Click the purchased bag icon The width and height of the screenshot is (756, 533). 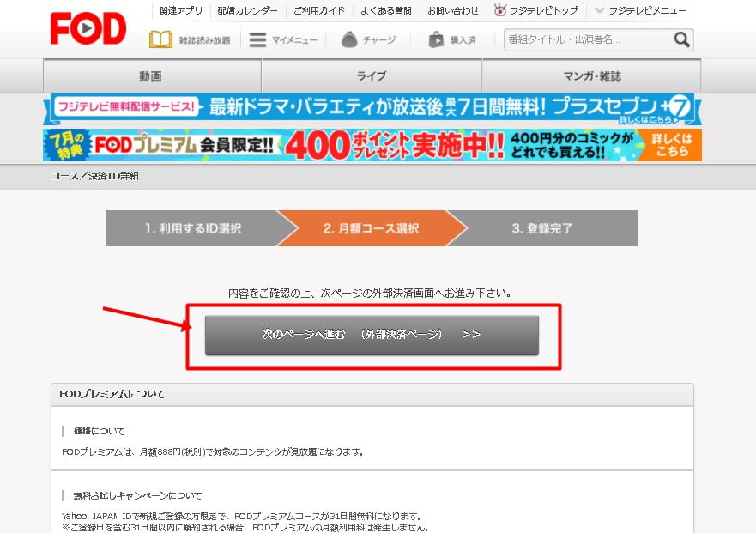click(436, 39)
